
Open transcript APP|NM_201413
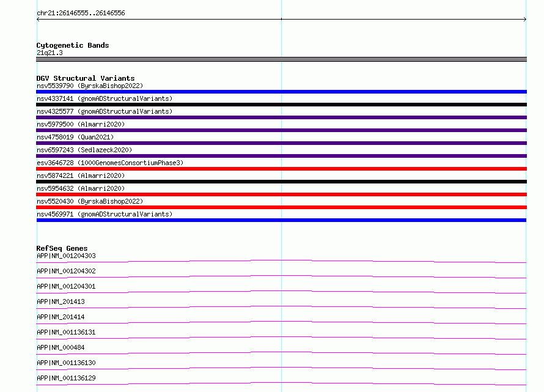(61, 301)
